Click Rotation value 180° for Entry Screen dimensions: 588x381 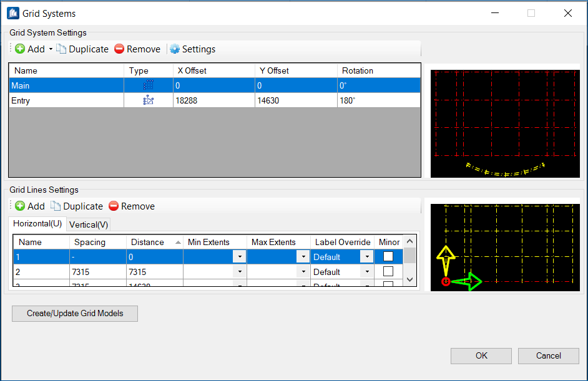pyautogui.click(x=347, y=100)
